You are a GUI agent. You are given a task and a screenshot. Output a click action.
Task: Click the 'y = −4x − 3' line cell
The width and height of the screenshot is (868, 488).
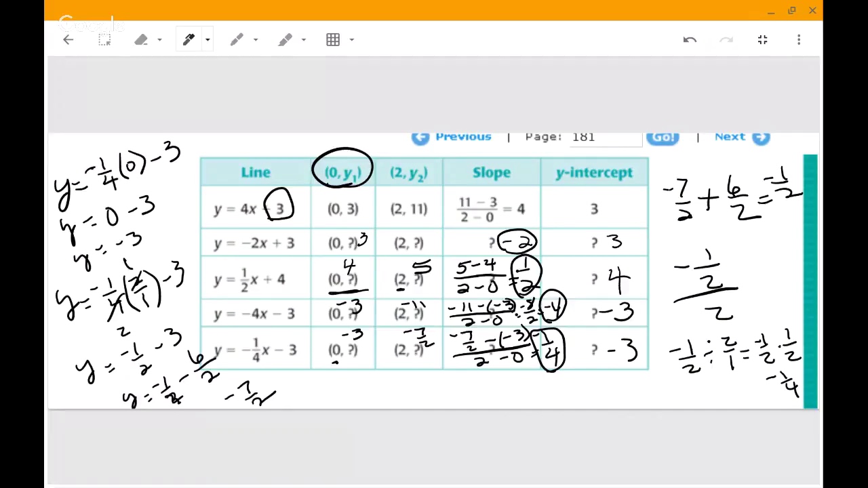tap(256, 314)
